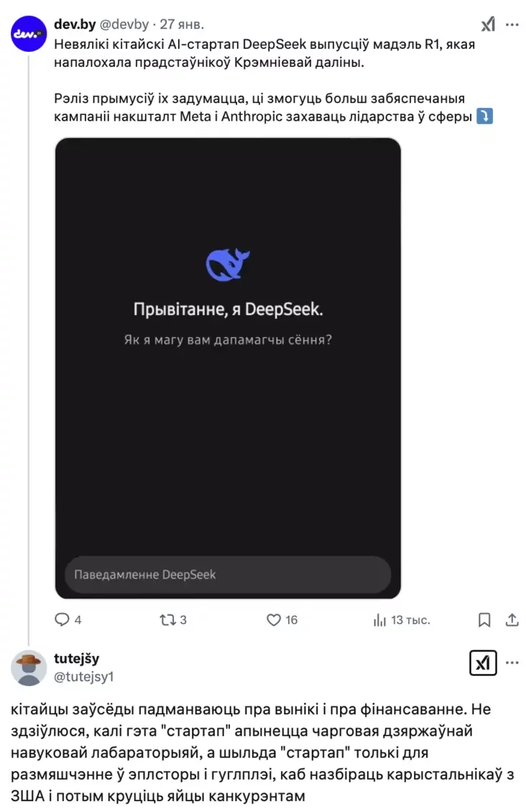Click the tutejšy profile avatar

(x=29, y=667)
